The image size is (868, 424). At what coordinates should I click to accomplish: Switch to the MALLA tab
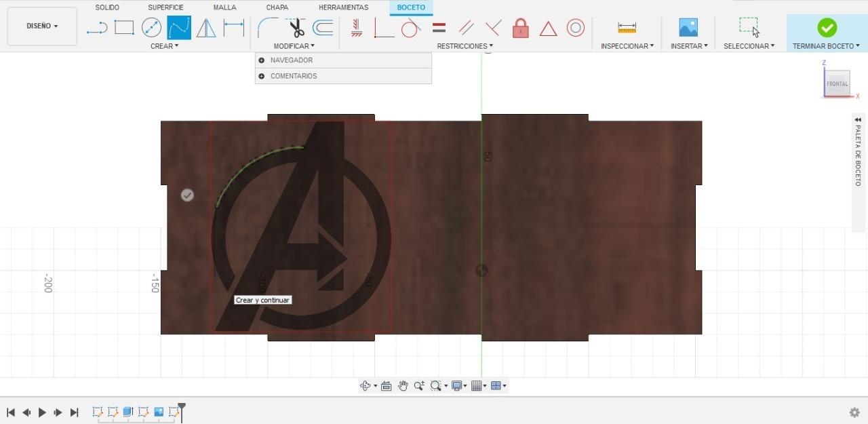(x=224, y=7)
